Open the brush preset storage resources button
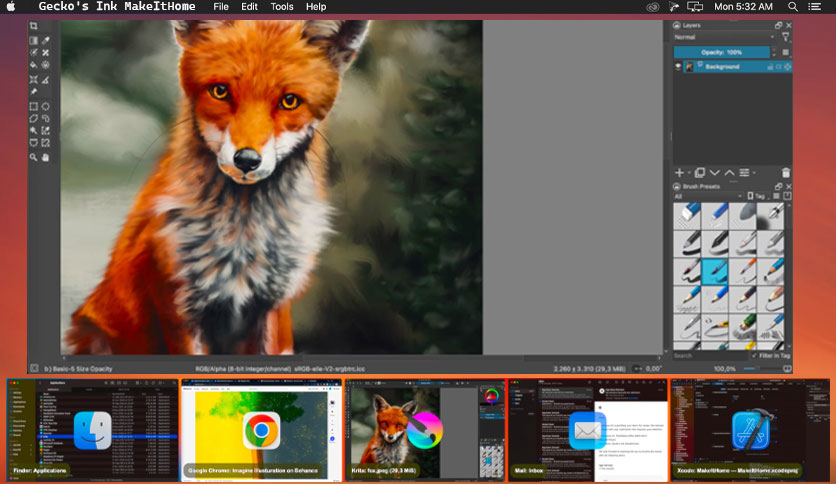Screen dimensions: 836x484 click(x=787, y=196)
